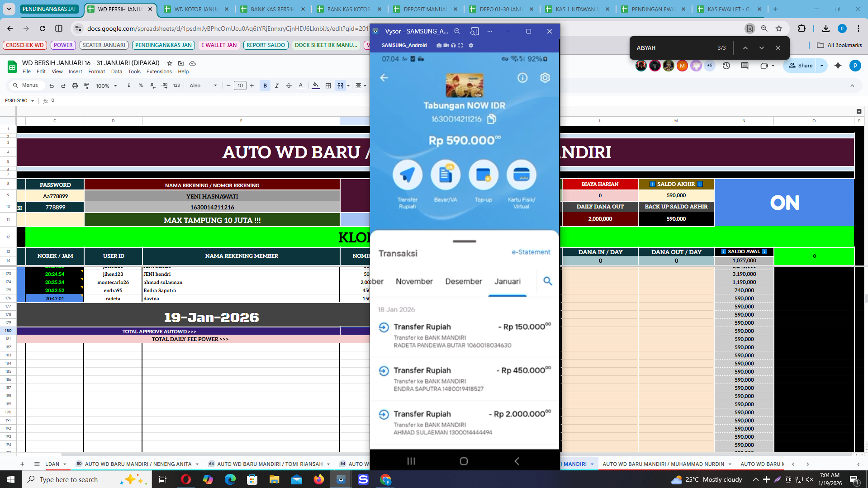Open the comments panel in Sheets
The height and width of the screenshot is (488, 868).
coord(745,66)
